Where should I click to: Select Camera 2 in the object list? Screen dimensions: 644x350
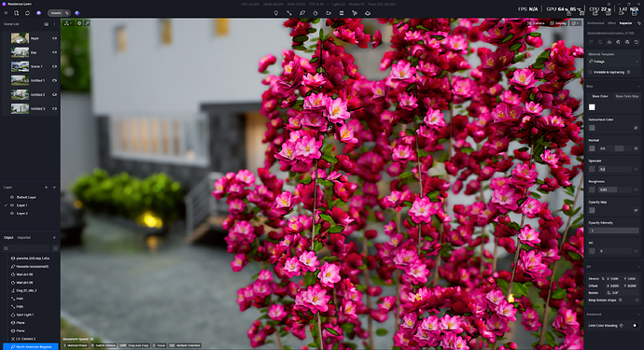28,339
